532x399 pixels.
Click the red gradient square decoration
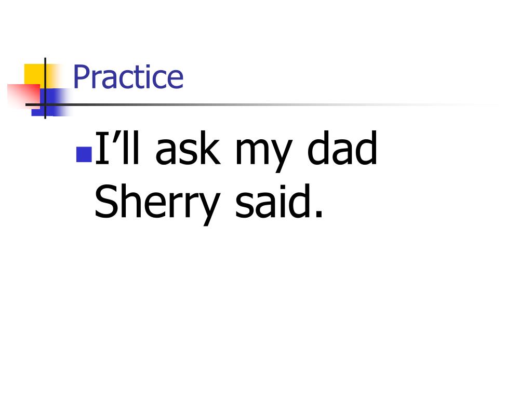(24, 96)
